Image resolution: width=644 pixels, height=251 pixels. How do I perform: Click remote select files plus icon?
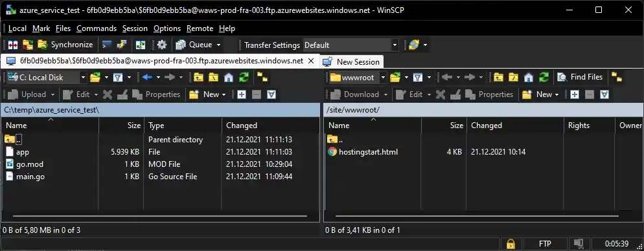575,94
